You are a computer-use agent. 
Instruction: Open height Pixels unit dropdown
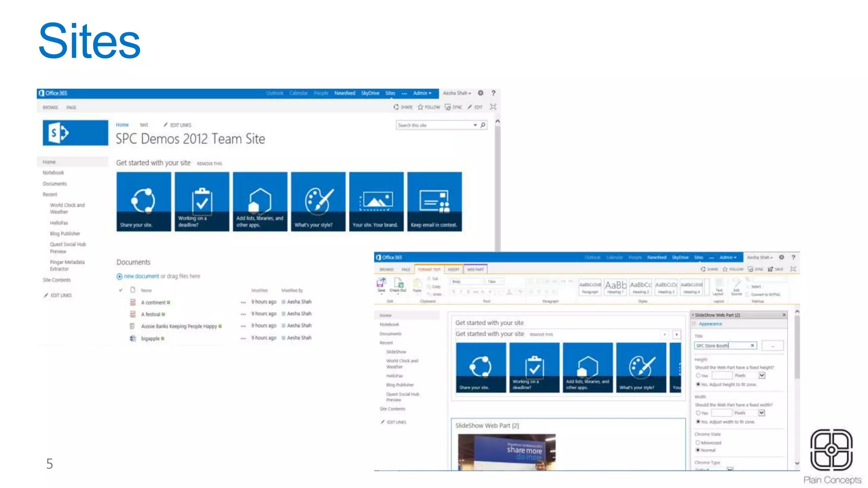762,376
